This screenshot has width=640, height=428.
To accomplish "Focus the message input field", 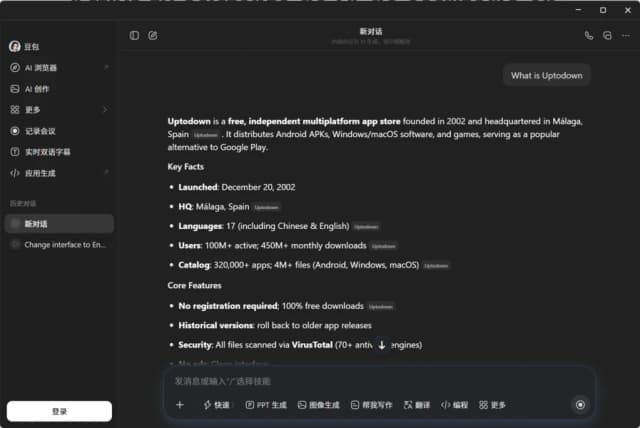I will (380, 381).
